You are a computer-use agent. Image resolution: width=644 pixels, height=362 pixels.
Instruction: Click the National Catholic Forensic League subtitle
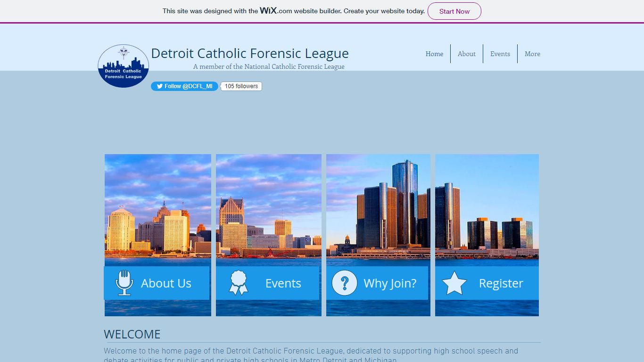(x=269, y=66)
